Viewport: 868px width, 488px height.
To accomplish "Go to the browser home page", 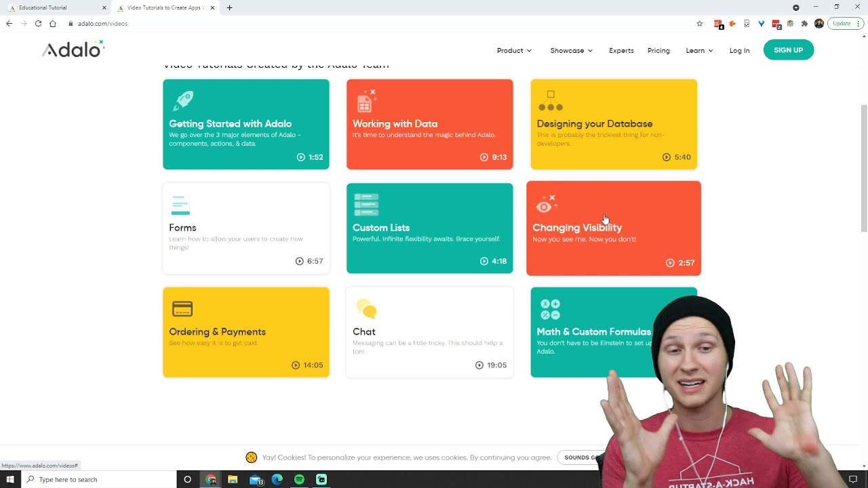I will pyautogui.click(x=53, y=24).
